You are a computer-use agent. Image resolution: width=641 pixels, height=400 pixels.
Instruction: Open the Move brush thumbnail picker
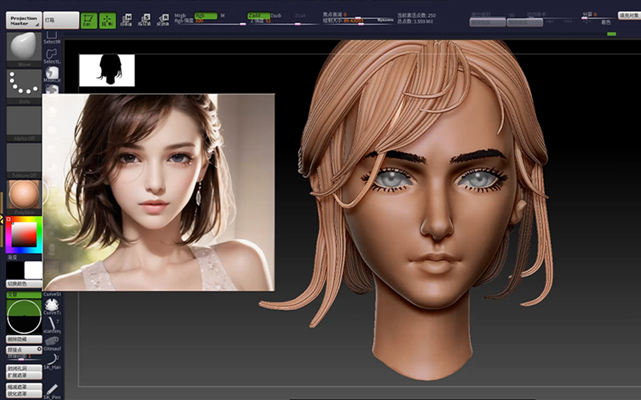24,49
